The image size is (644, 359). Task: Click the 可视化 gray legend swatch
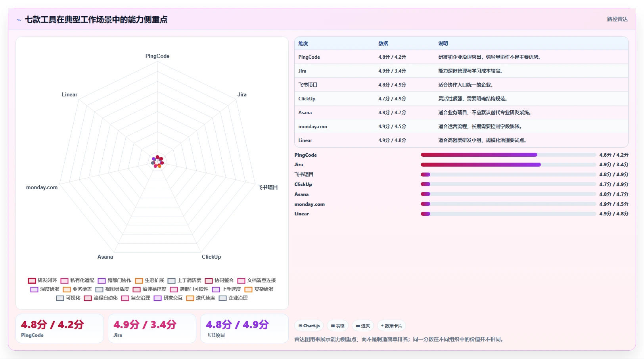pyautogui.click(x=60, y=298)
